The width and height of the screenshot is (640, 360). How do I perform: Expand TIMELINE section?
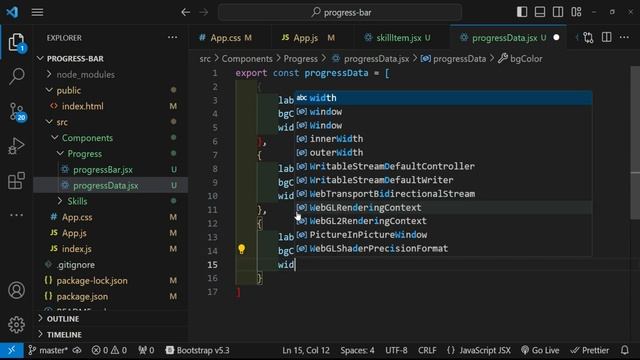tap(64, 335)
